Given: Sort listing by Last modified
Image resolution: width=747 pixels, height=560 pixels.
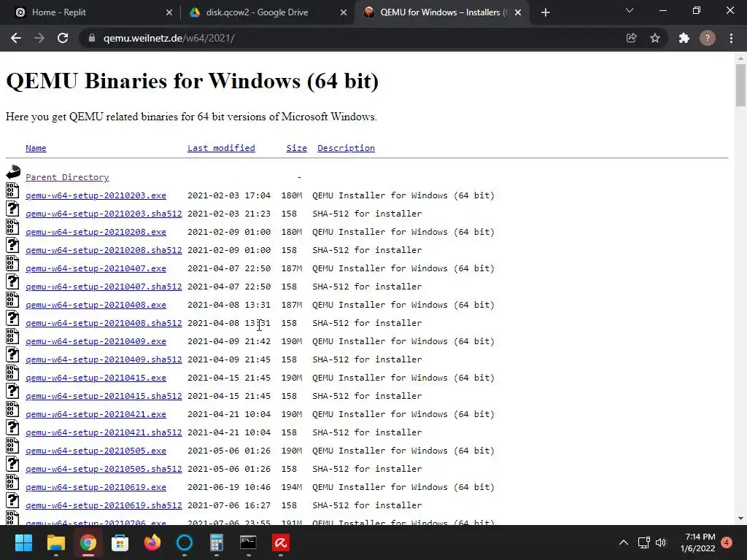Looking at the screenshot, I should click(221, 148).
